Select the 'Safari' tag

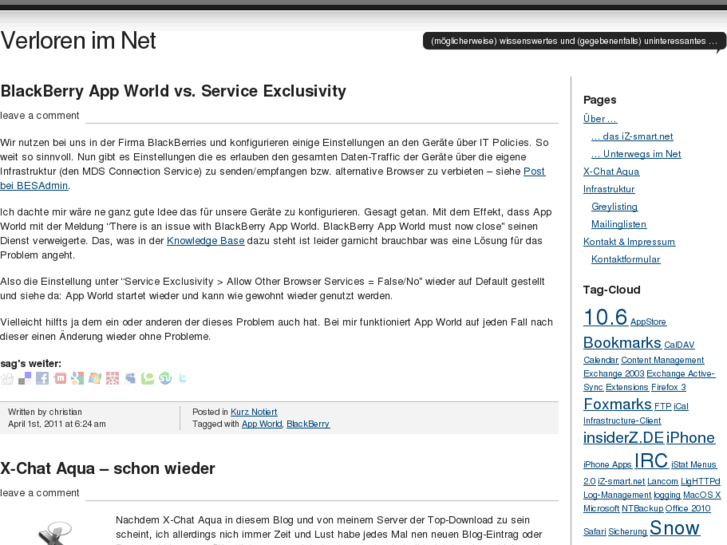pyautogui.click(x=594, y=532)
